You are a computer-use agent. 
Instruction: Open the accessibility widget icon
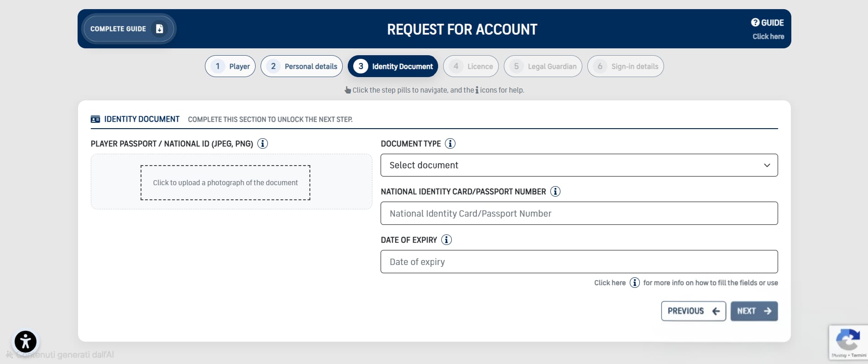tap(26, 341)
